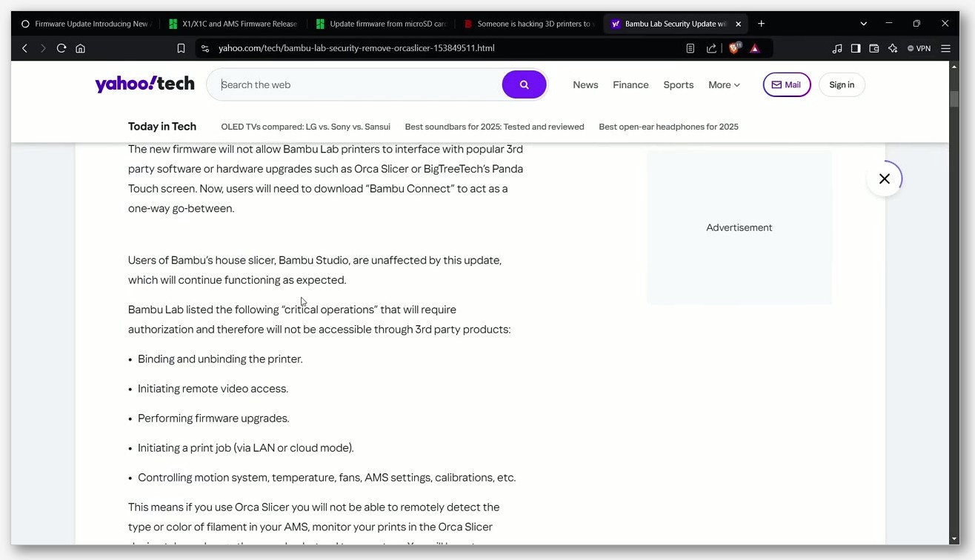Share this page using share icon
Image resolution: width=975 pixels, height=560 pixels.
(x=711, y=48)
